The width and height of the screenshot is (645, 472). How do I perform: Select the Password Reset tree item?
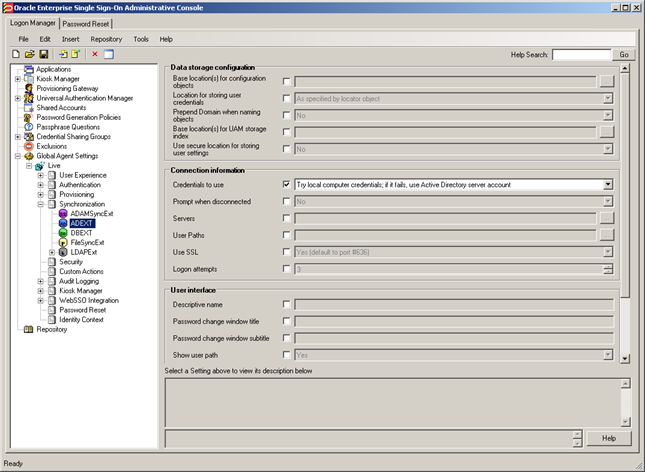(83, 310)
